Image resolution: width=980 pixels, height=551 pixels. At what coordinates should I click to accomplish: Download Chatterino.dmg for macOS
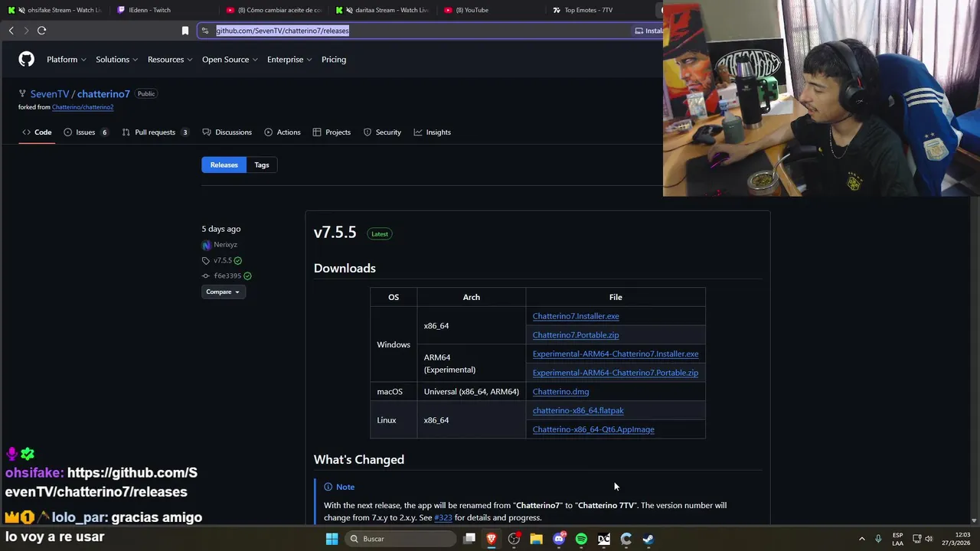click(x=560, y=392)
